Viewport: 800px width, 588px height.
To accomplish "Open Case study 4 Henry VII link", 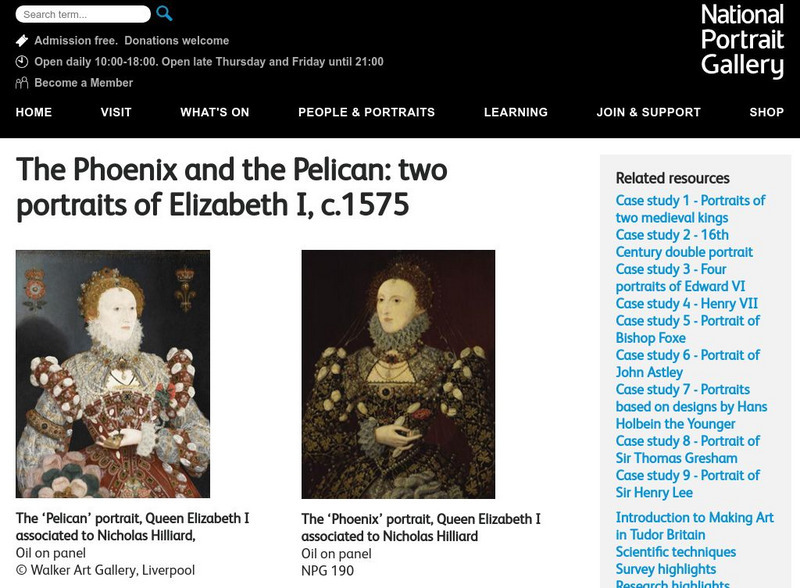I will [687, 303].
